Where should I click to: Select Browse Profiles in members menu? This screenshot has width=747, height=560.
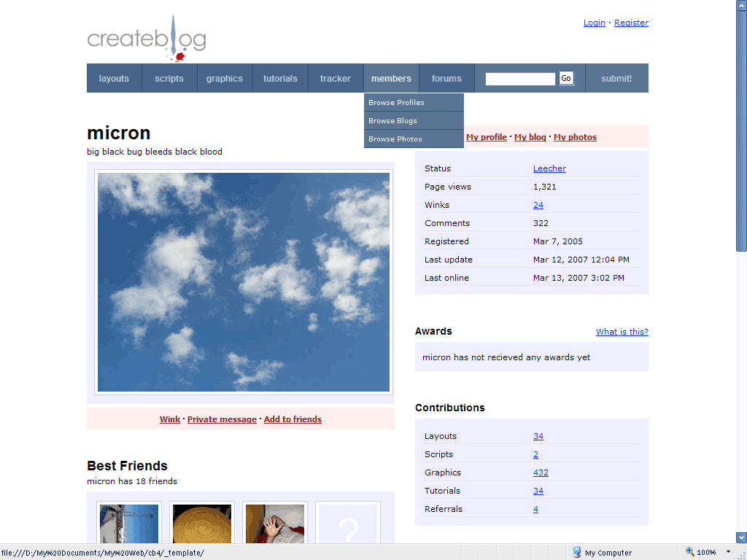click(x=414, y=102)
